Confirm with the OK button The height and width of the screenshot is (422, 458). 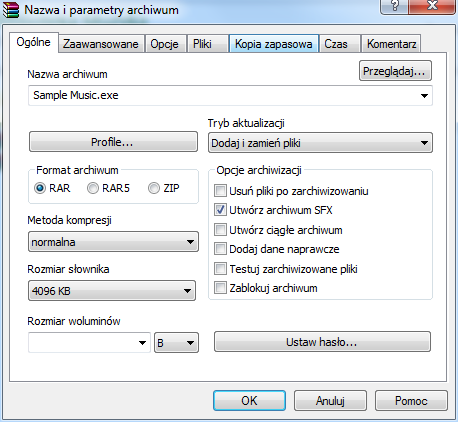click(249, 401)
